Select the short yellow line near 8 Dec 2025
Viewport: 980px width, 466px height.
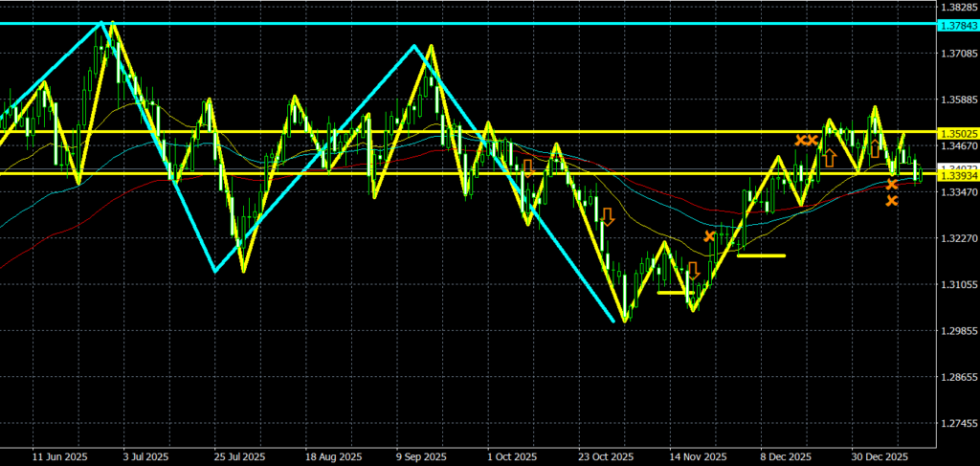[x=761, y=255]
